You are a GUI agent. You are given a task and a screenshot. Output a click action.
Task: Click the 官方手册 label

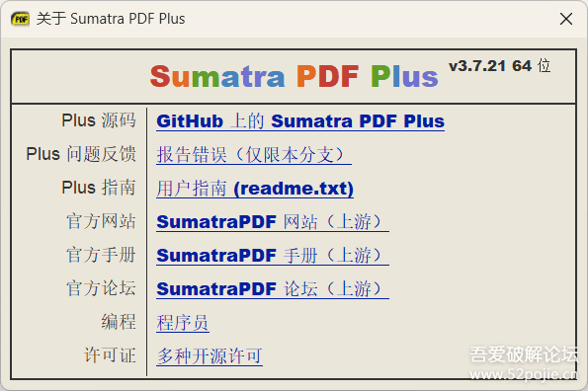tap(101, 255)
